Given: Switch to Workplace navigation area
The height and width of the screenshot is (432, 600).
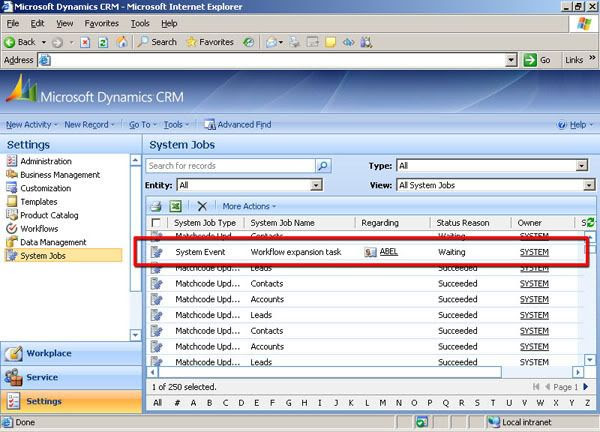Looking at the screenshot, I should [x=71, y=353].
